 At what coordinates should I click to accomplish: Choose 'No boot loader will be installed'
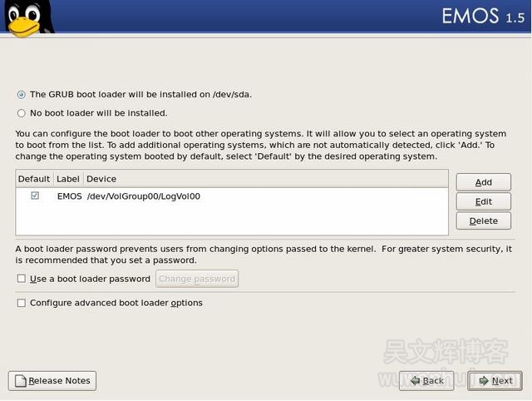click(x=22, y=113)
